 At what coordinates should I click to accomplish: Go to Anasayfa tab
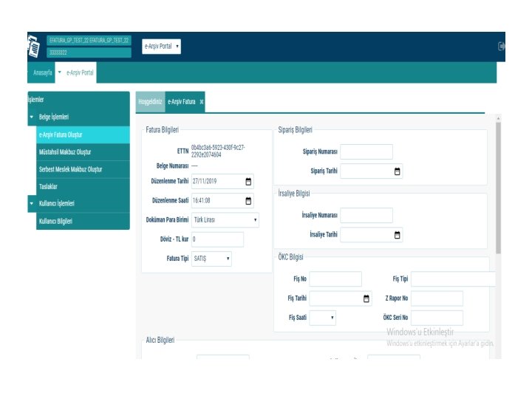tap(42, 72)
